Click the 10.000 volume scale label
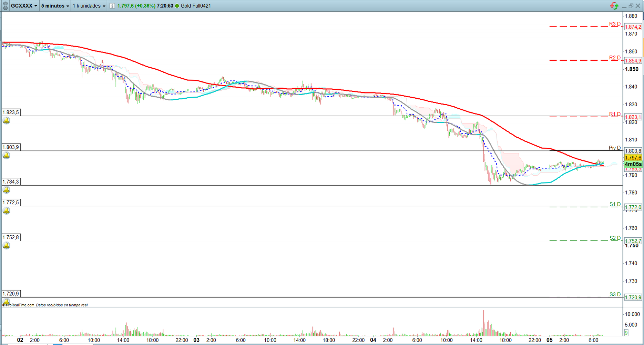 click(633, 314)
